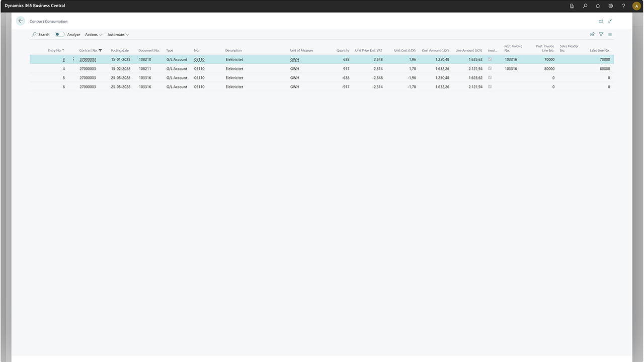This screenshot has width=644, height=362.
Task: Open the notifications bell
Action: [598, 6]
